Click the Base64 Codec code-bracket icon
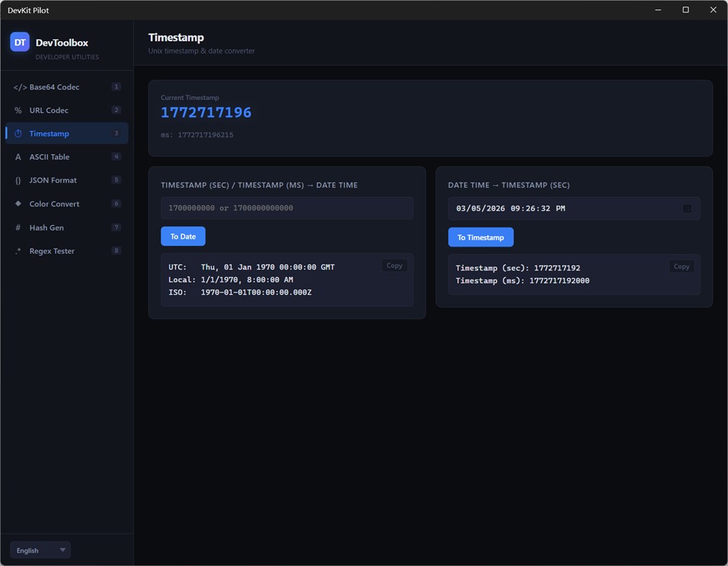The height and width of the screenshot is (566, 728). click(x=19, y=87)
